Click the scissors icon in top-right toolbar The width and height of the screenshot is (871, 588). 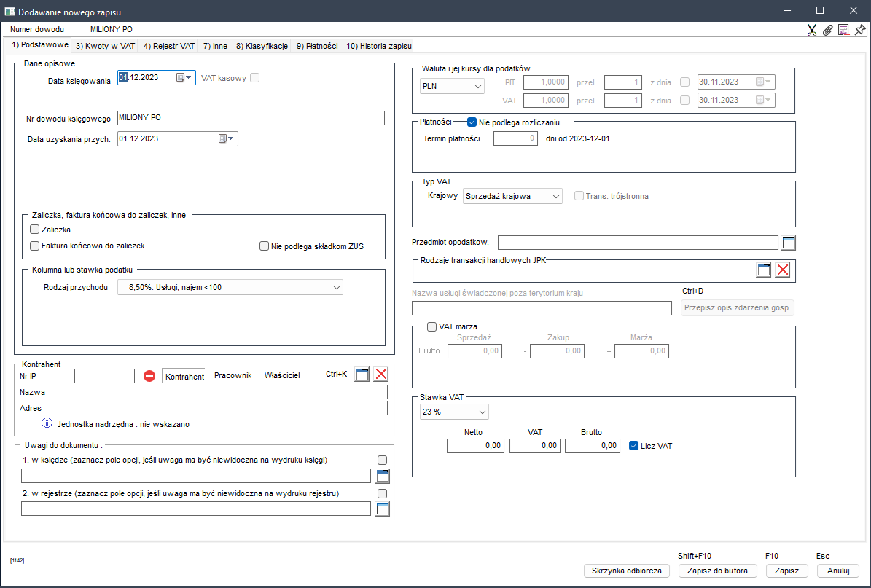coord(811,30)
